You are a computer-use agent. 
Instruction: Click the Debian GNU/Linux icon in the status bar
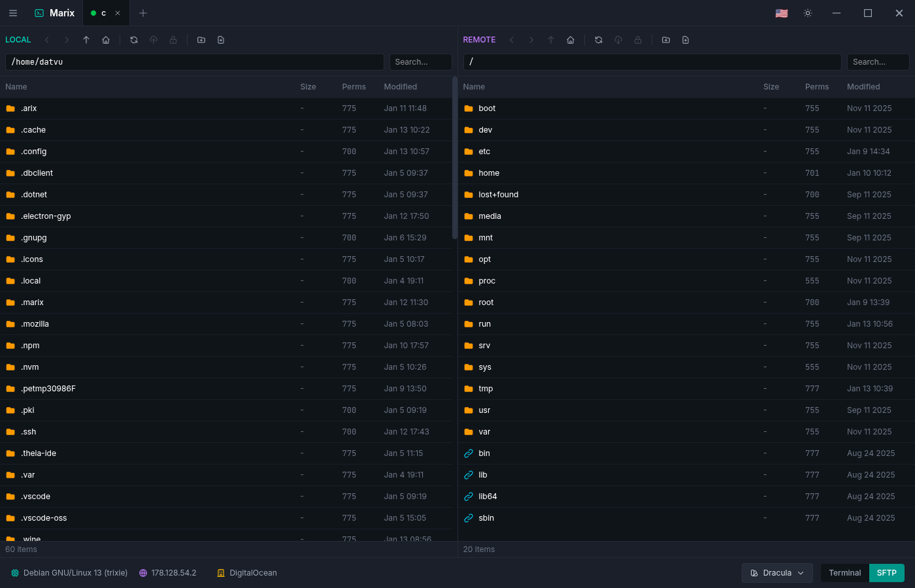pos(14,573)
